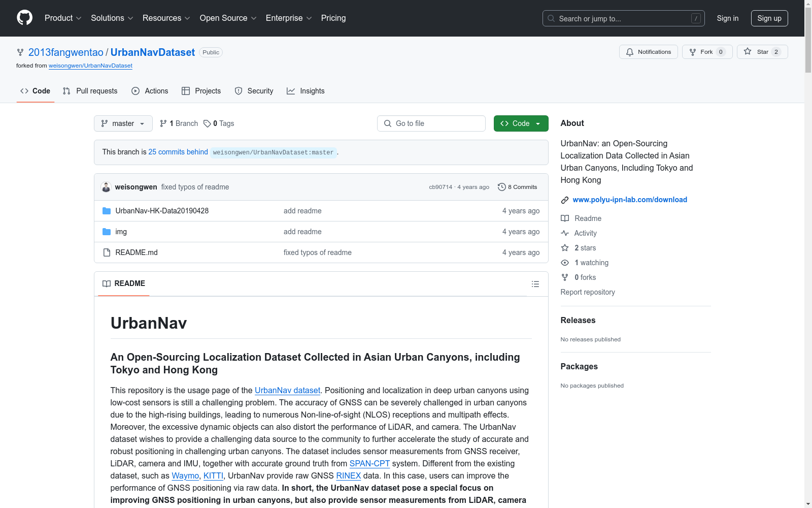Select the Code tab
This screenshot has height=508, width=812.
pos(36,91)
